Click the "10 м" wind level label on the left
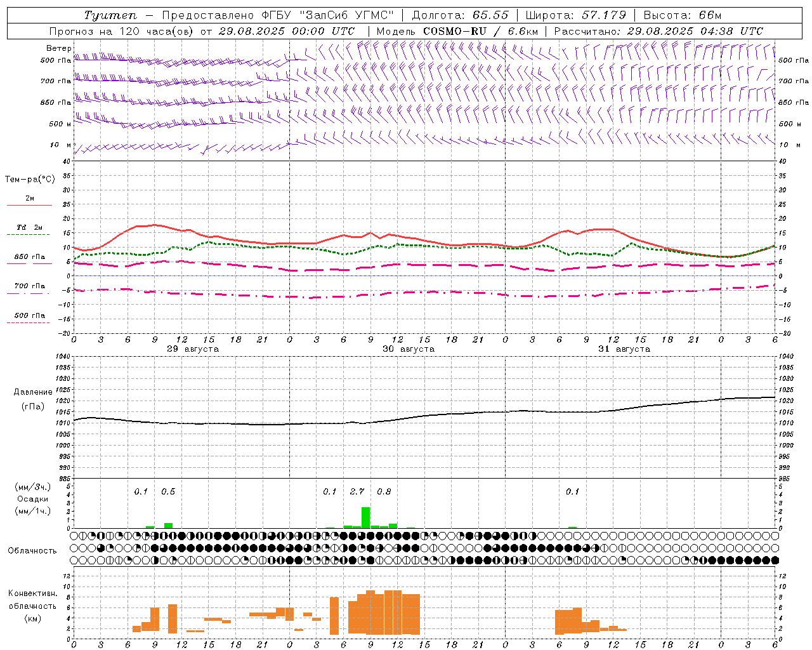This screenshot has height=650, width=812. click(x=61, y=145)
